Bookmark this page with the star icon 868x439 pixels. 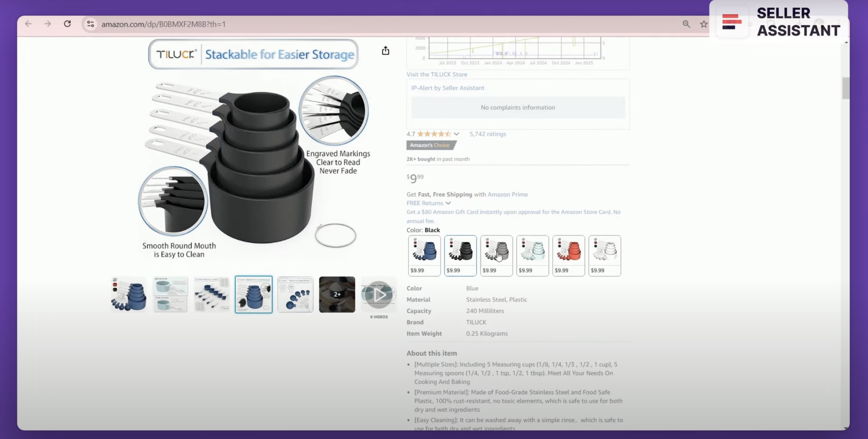pyautogui.click(x=704, y=24)
